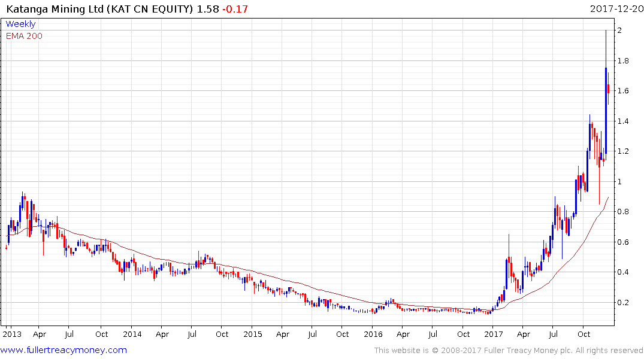Click the Katanga Mining Ltd chart title
The width and height of the screenshot is (644, 359).
[x=100, y=9]
